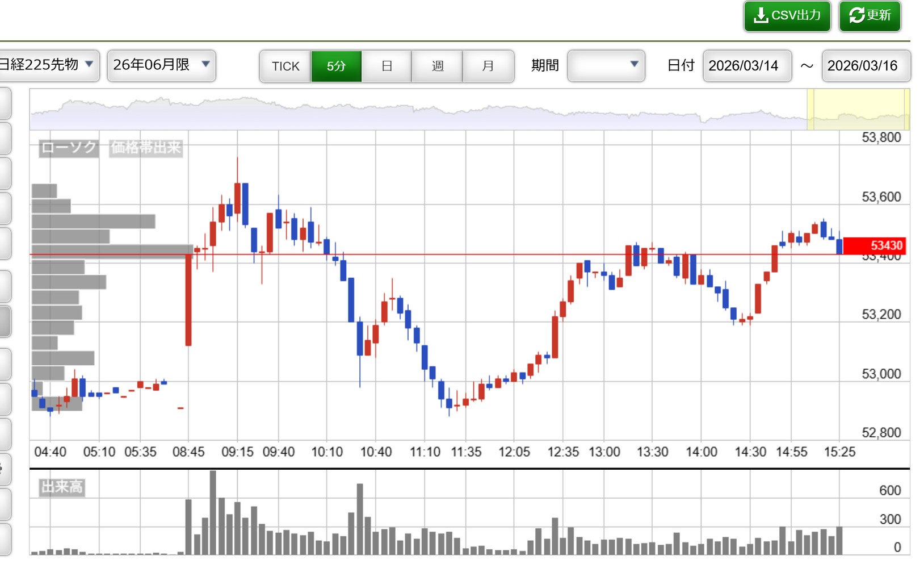Click the red 53430 current price tag
This screenshot has width=924, height=568.
[874, 245]
